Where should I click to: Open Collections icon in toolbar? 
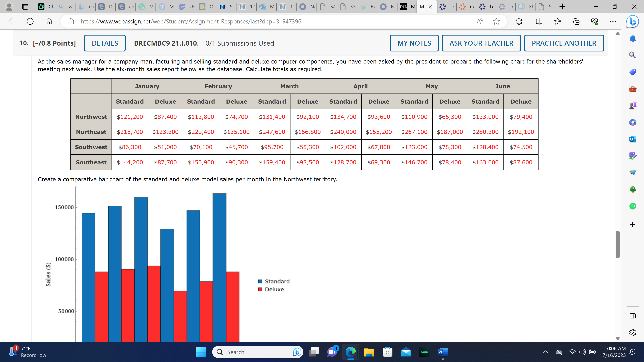(x=576, y=21)
